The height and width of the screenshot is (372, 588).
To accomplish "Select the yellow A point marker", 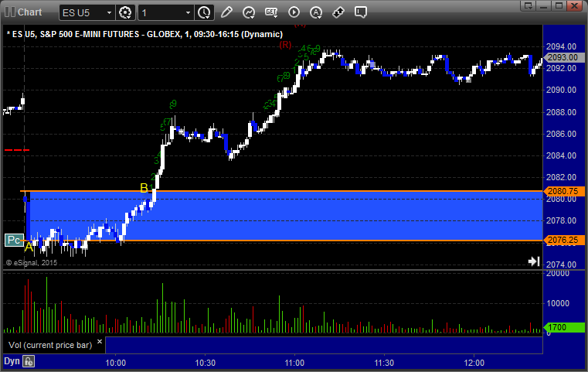I will pyautogui.click(x=29, y=247).
